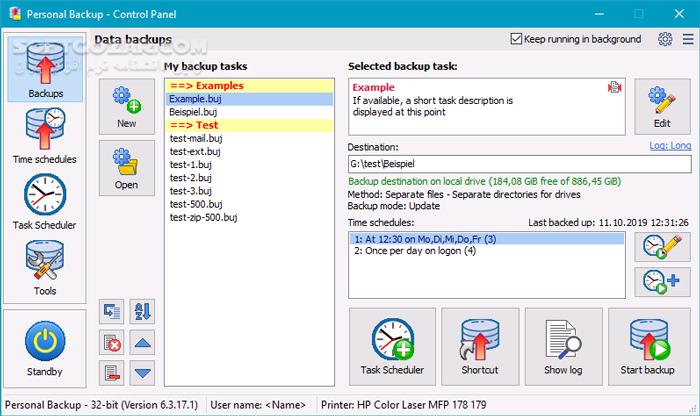Click the large Task Scheduler button at bottom
This screenshot has width=700, height=416.
[392, 346]
